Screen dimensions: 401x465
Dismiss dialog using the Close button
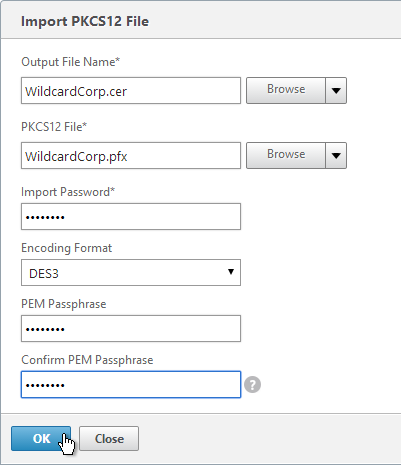pyautogui.click(x=109, y=438)
